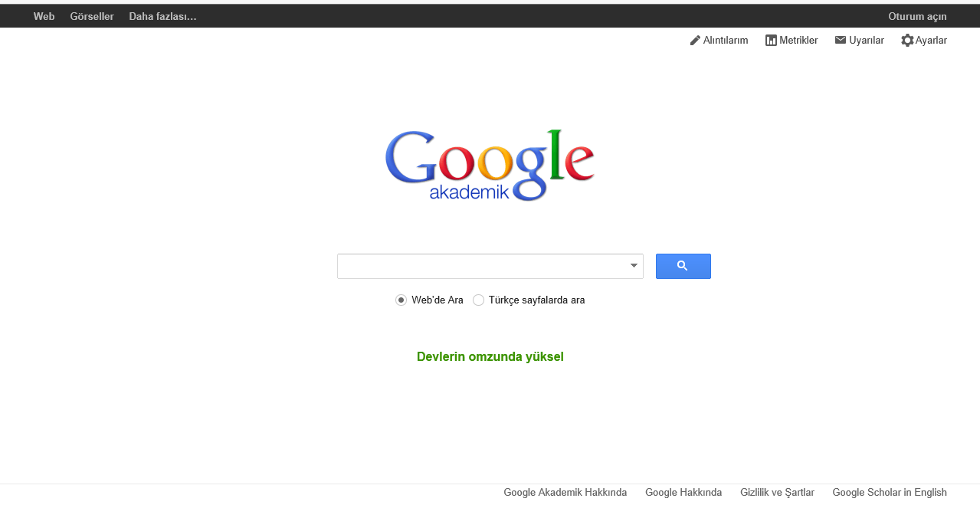Select Türkçe sayfalarda ara radio option
Image resolution: width=980 pixels, height=505 pixels.
pyautogui.click(x=478, y=300)
